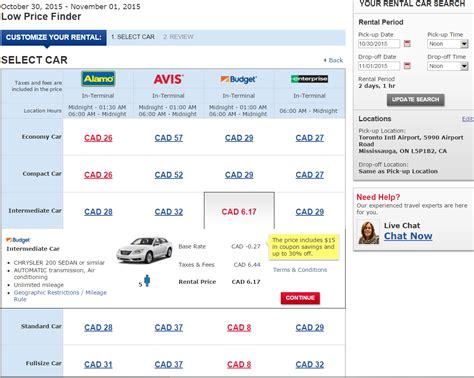Select step 1 Select Car tab
Image resolution: width=474 pixels, height=378 pixels.
[133, 37]
